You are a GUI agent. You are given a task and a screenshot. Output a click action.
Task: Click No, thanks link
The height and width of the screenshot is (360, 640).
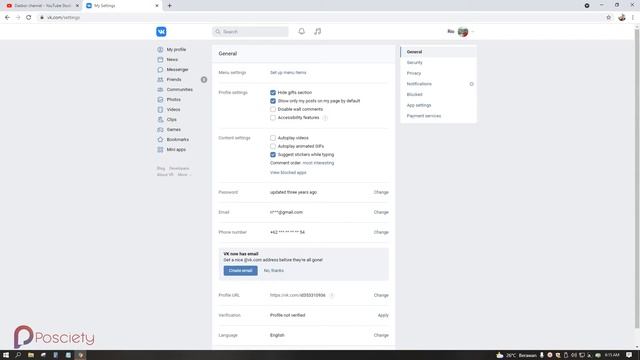[x=273, y=271]
